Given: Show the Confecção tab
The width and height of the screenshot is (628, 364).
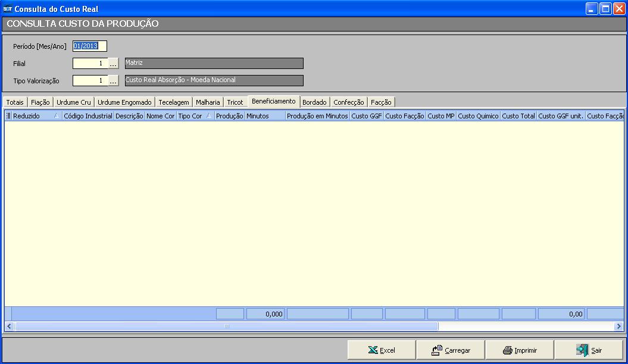Looking at the screenshot, I should click(348, 102).
